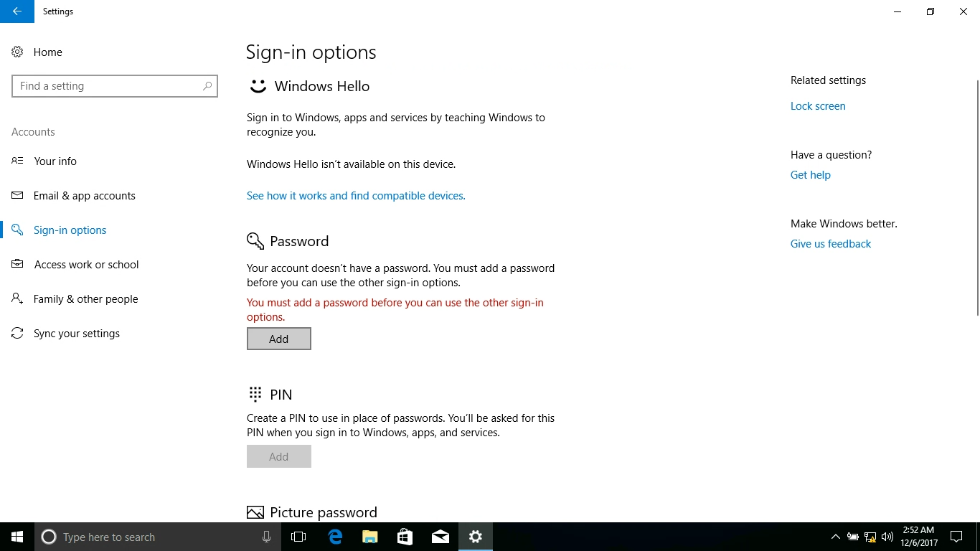980x551 pixels.
Task: Open Home with the gear icon
Action: (x=17, y=52)
